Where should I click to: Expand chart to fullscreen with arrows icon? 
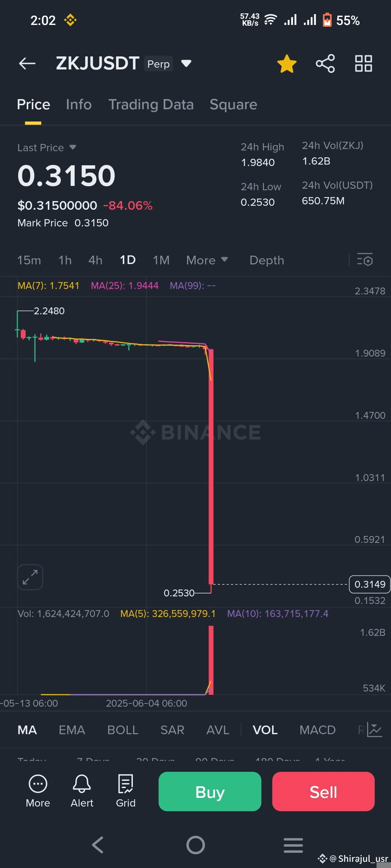30,577
